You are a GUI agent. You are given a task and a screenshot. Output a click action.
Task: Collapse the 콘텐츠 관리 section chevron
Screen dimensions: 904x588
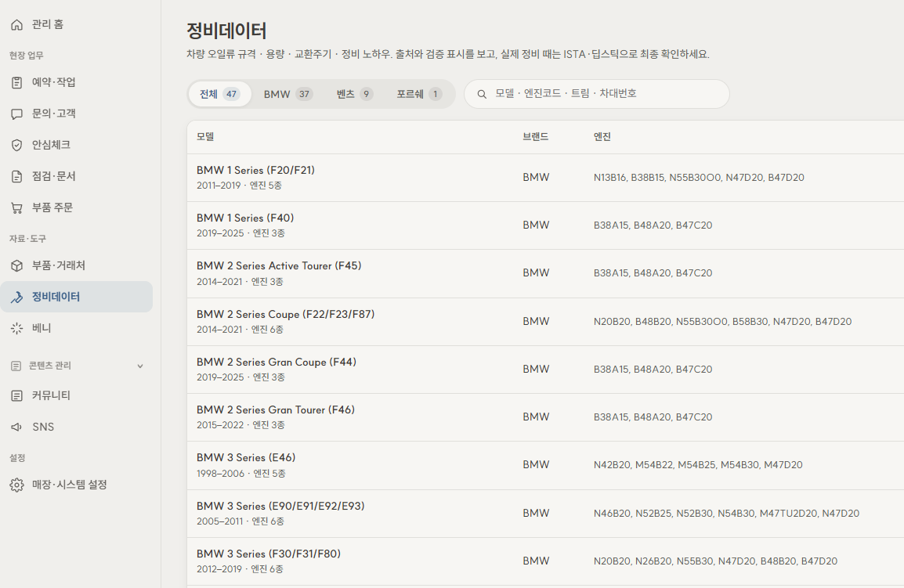(140, 366)
